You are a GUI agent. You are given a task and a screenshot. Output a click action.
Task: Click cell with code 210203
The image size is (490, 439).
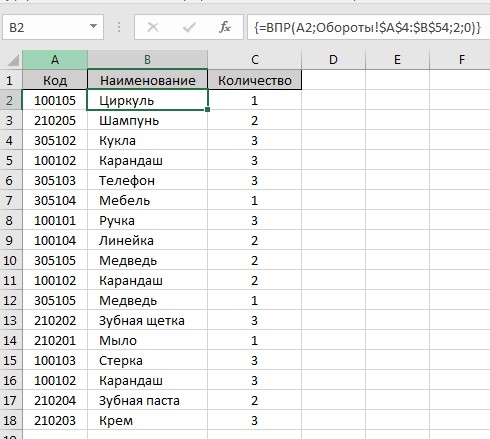[x=55, y=420]
